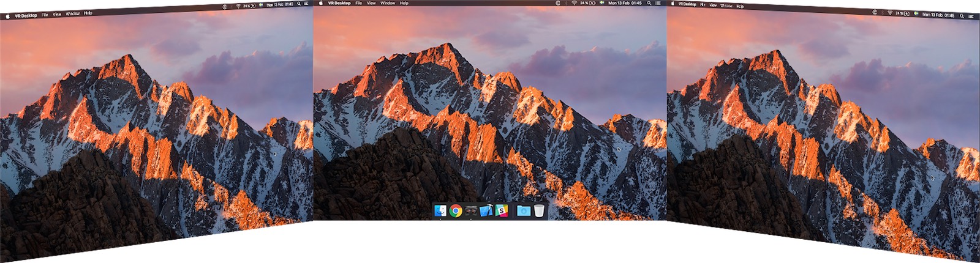Open the View menu on center screen
The height and width of the screenshot is (263, 980).
(371, 3)
